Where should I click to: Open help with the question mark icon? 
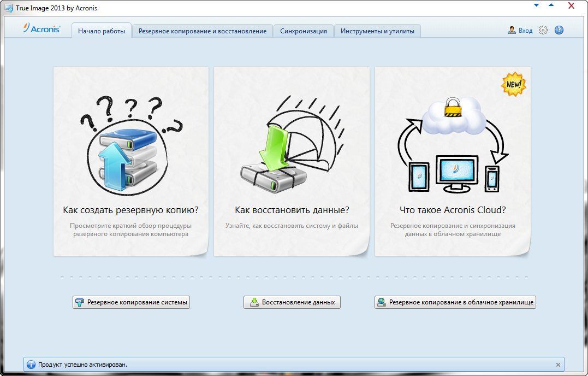[559, 31]
